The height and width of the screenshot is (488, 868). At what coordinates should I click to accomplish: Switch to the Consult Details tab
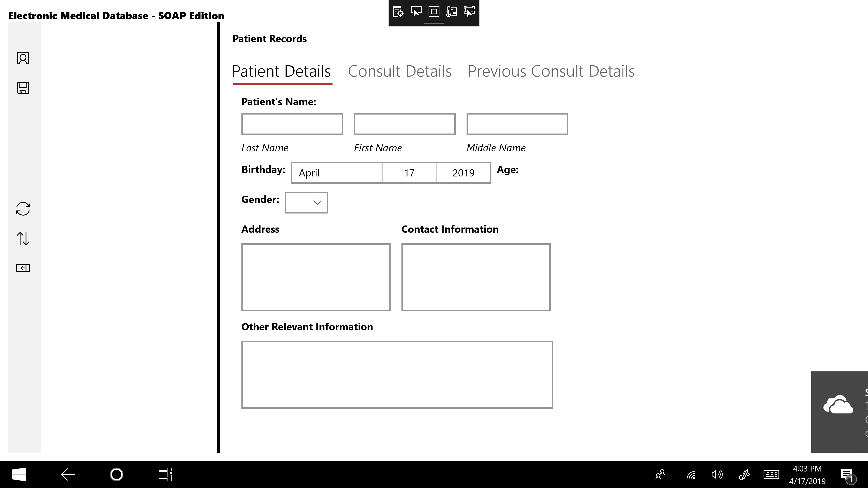(400, 71)
